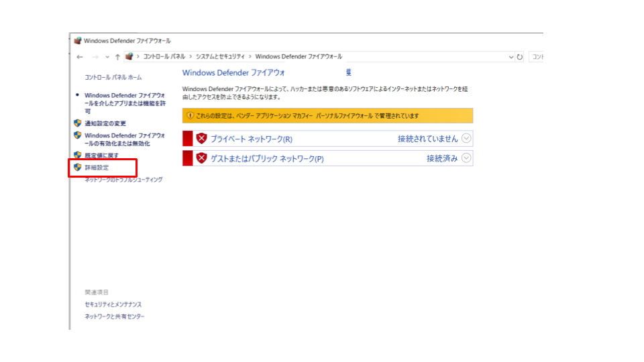Click 接続されていません status text
Viewport: 644px width, 362px height.
[427, 139]
